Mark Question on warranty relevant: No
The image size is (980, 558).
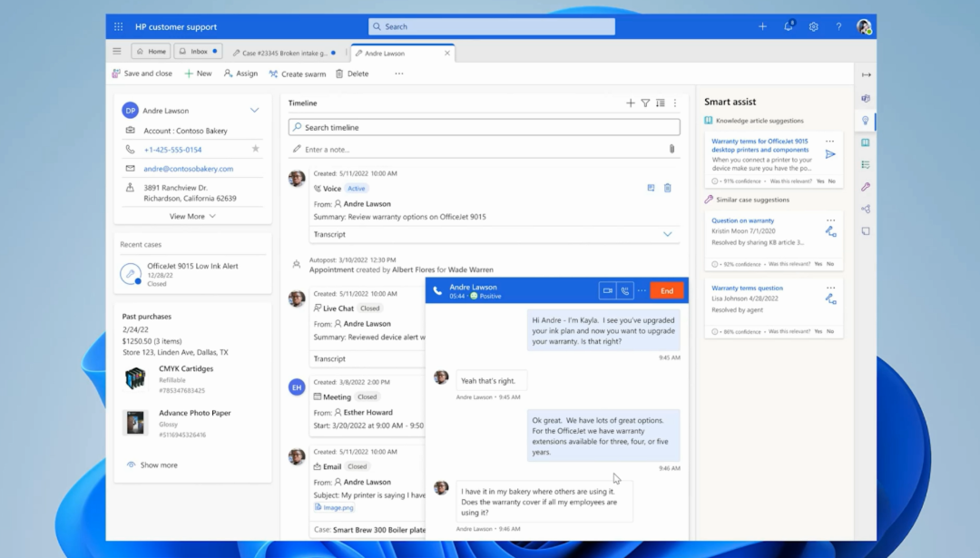(830, 264)
